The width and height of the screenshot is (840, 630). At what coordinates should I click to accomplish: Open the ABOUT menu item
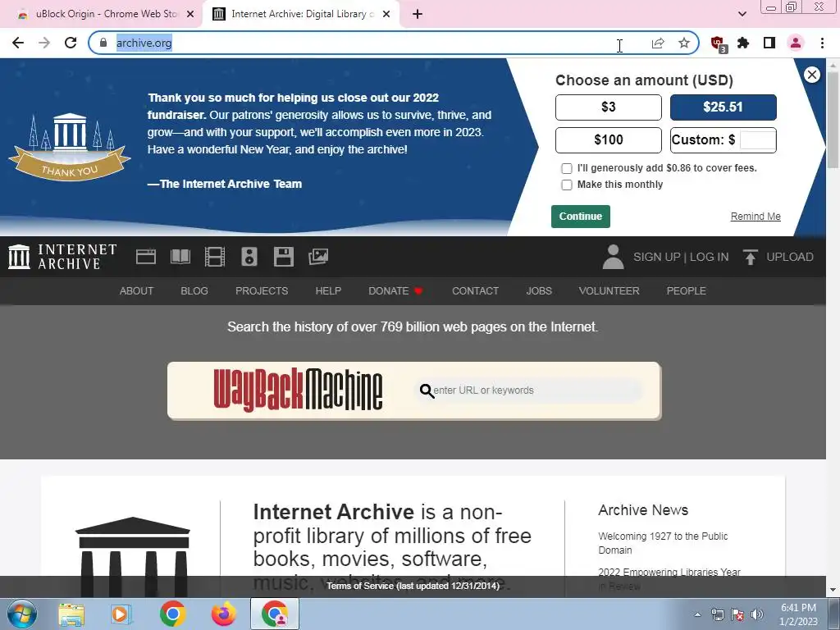136,291
